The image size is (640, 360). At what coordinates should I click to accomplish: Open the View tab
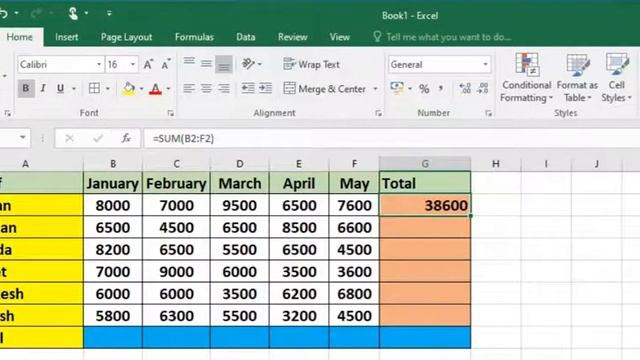point(340,37)
